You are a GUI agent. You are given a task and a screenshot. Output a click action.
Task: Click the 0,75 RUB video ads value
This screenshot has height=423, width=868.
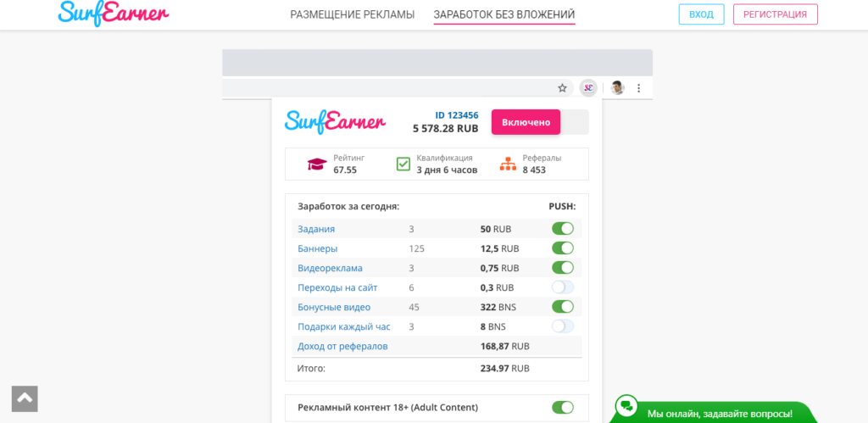coord(500,269)
